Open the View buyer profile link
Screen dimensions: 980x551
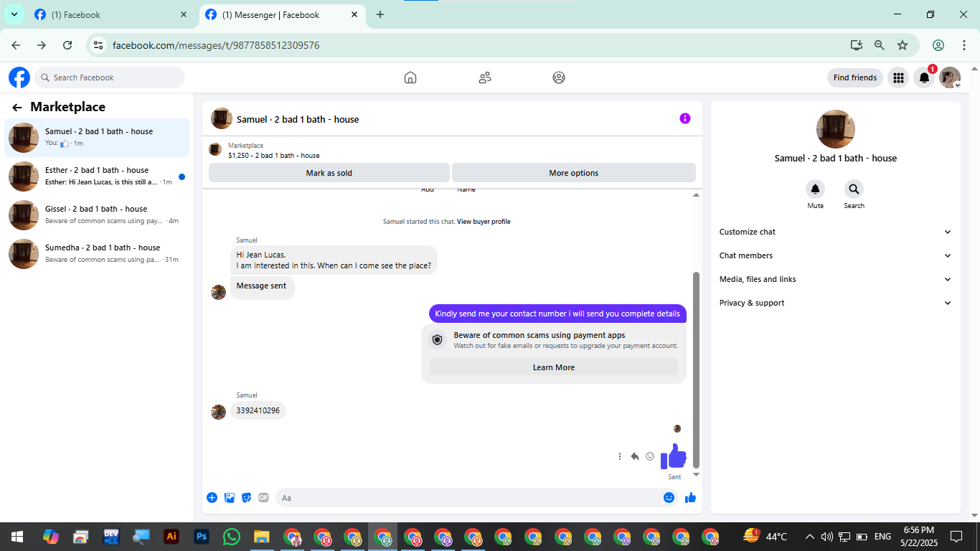coord(484,222)
